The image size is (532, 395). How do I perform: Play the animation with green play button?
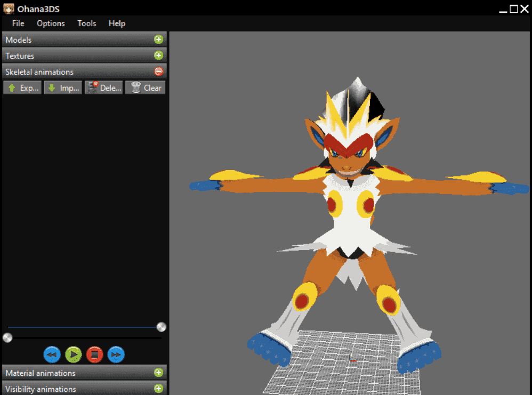(73, 354)
